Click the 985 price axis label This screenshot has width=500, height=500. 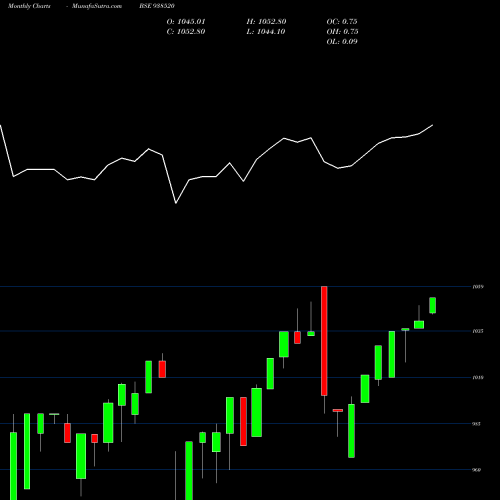(477, 424)
